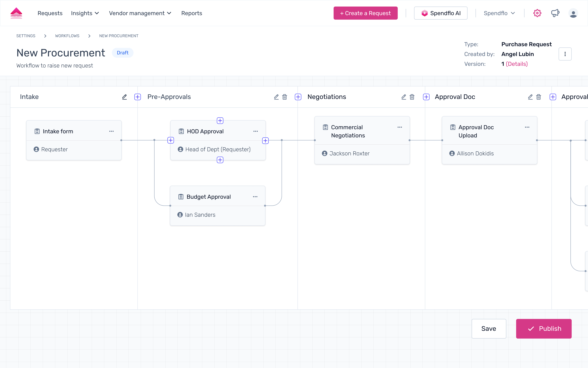Edit the Pre-Approvals stage name
Screen dimensions: 588x368
[276, 97]
